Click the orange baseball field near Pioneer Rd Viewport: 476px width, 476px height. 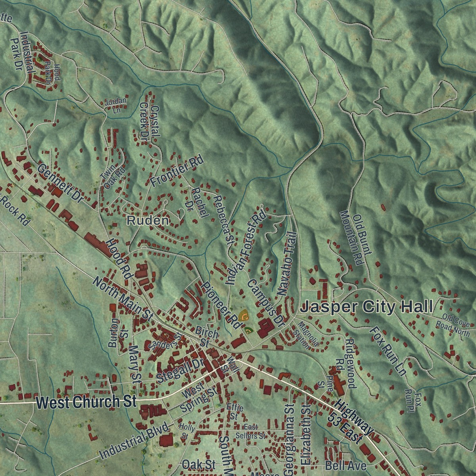point(244,315)
